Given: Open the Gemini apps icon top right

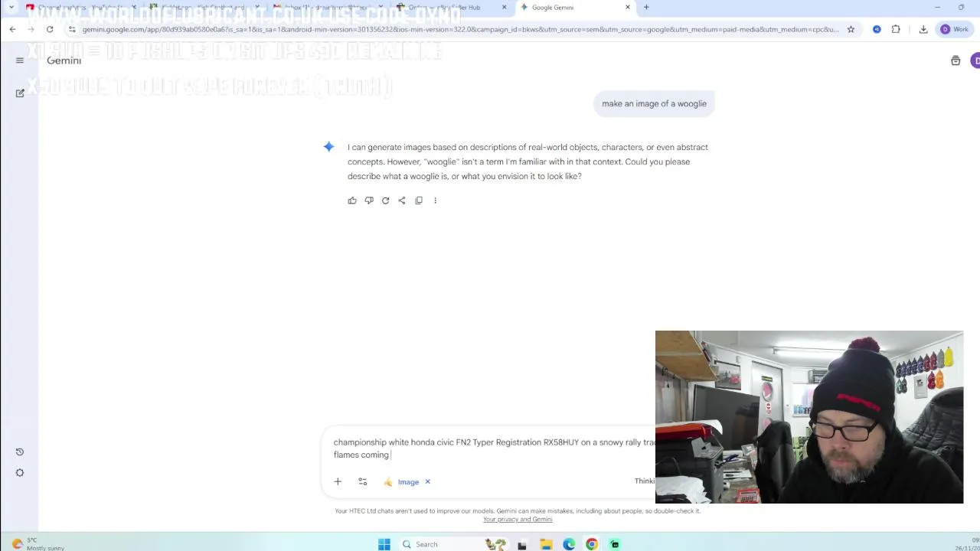Looking at the screenshot, I should 955,60.
